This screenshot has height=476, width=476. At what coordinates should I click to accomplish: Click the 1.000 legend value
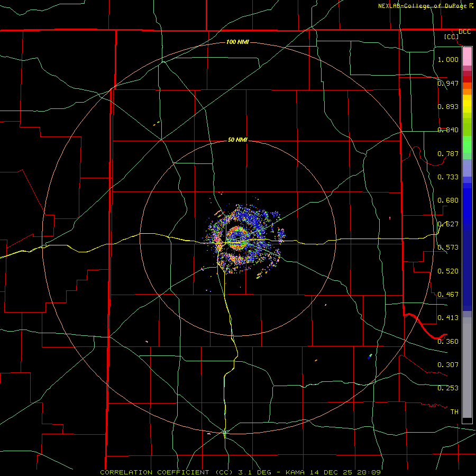(448, 59)
